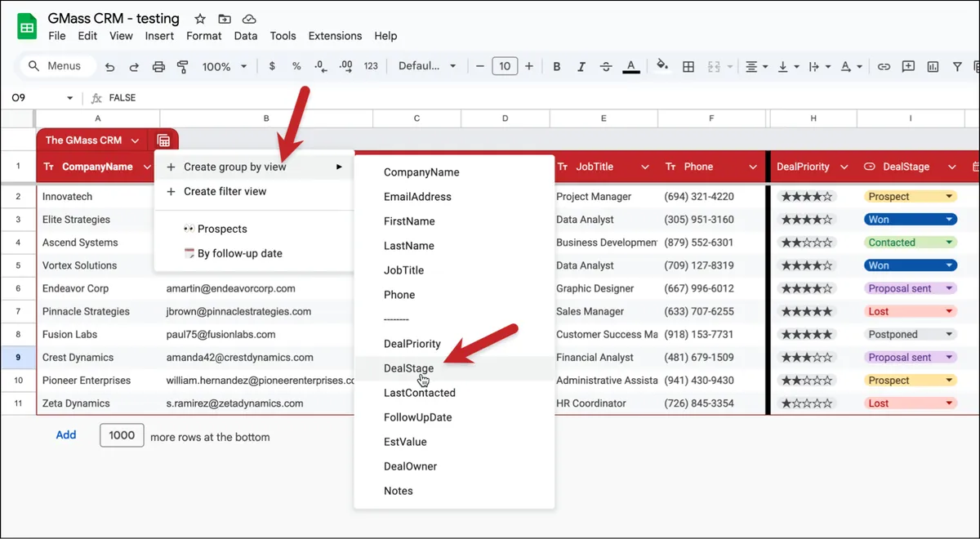Image resolution: width=980 pixels, height=539 pixels.
Task: Open the Data menu in the menu bar
Action: [246, 36]
